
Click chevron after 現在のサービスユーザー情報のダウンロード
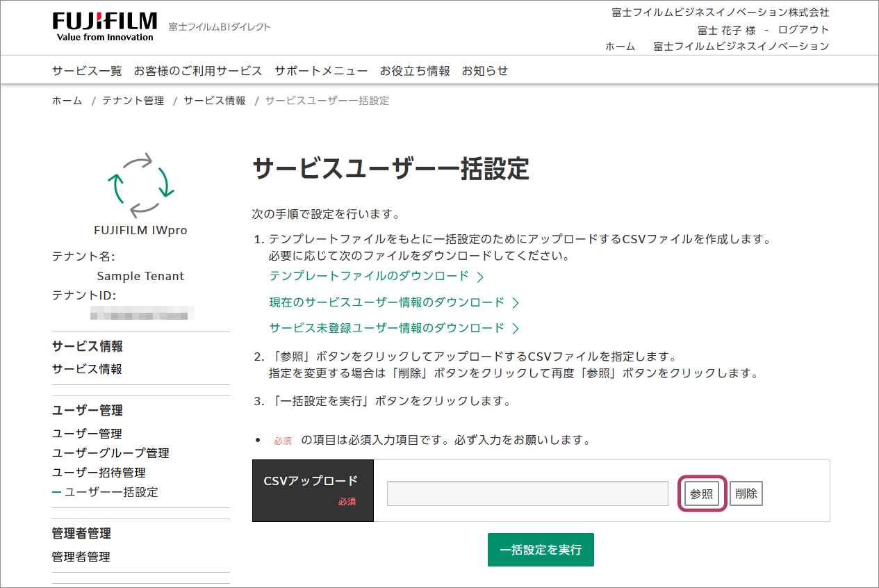516,303
